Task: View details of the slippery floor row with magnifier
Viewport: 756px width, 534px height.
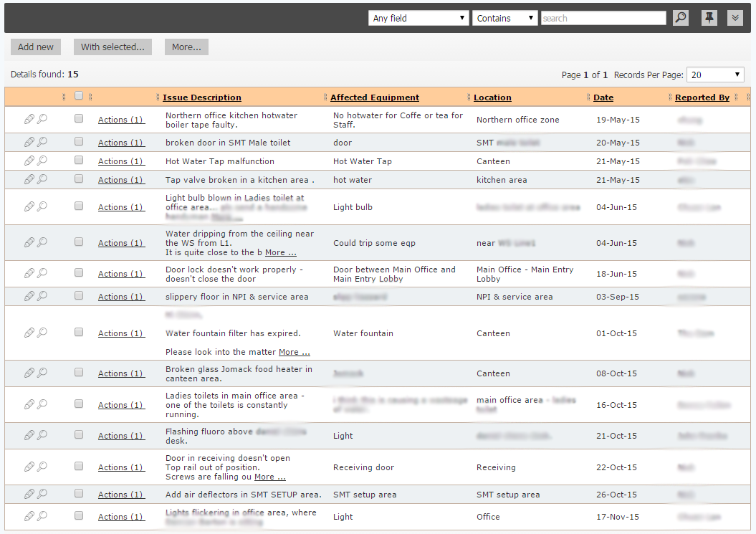Action: (42, 295)
